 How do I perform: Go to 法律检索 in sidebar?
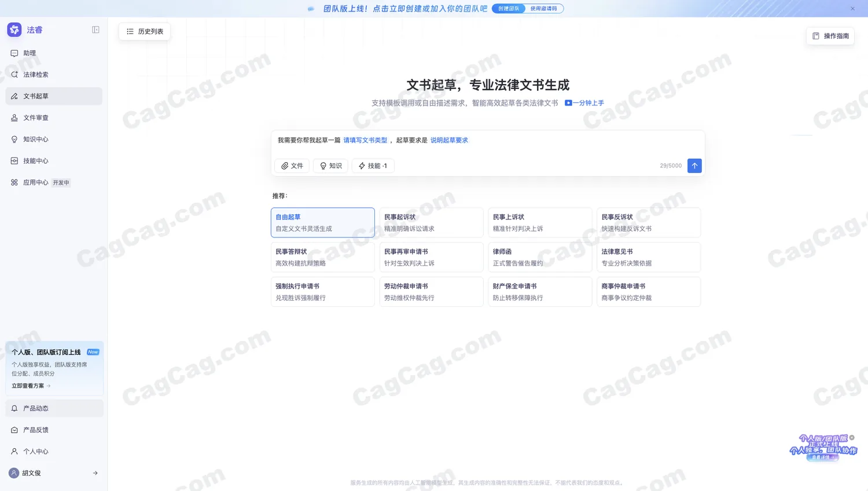(54, 75)
